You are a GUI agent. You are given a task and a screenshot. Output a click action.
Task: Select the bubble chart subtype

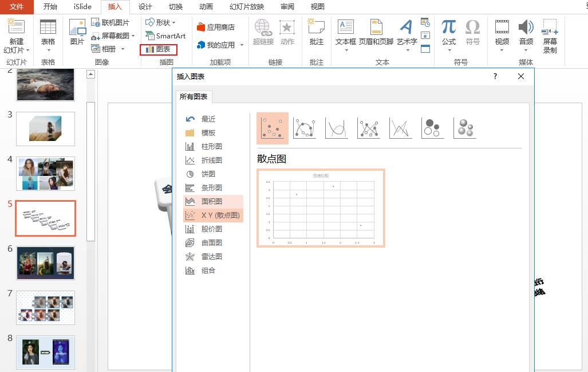click(432, 127)
